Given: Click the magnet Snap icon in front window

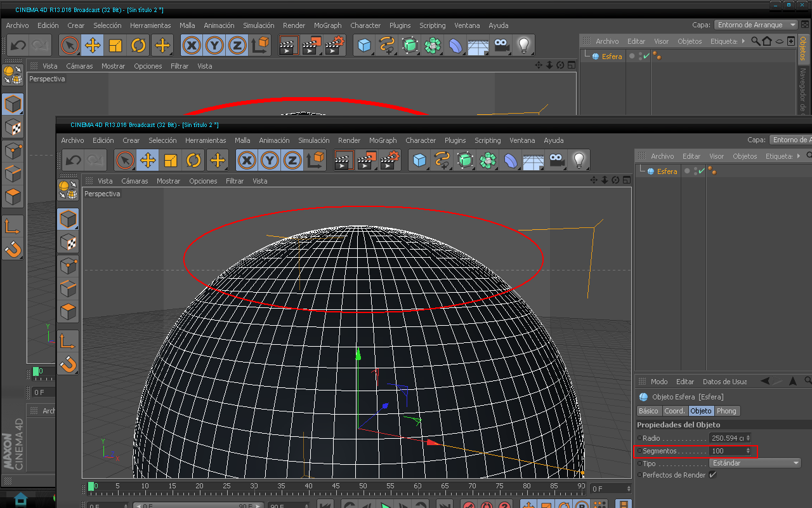Looking at the screenshot, I should [68, 364].
